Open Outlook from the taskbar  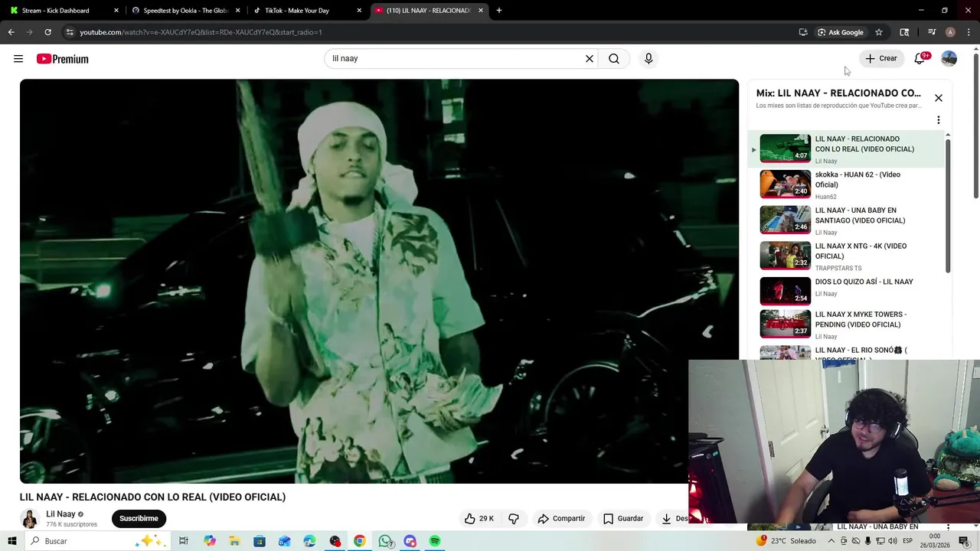click(284, 541)
